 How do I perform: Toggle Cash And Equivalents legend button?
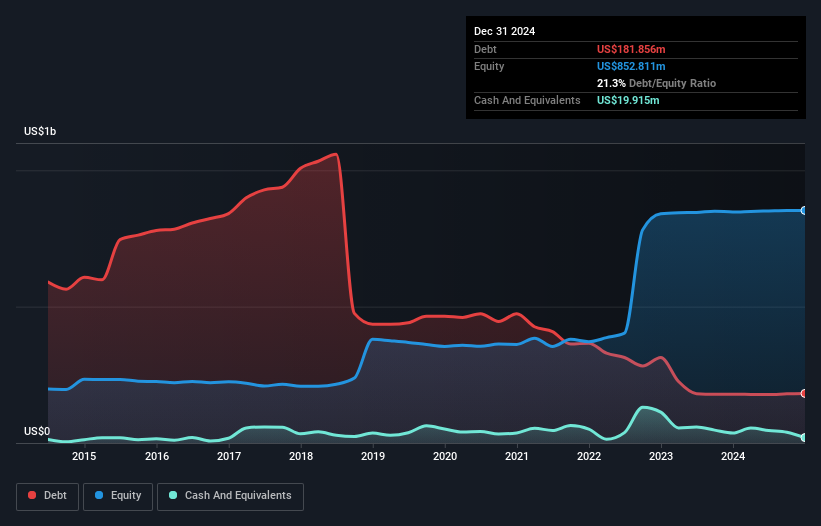[x=230, y=496]
